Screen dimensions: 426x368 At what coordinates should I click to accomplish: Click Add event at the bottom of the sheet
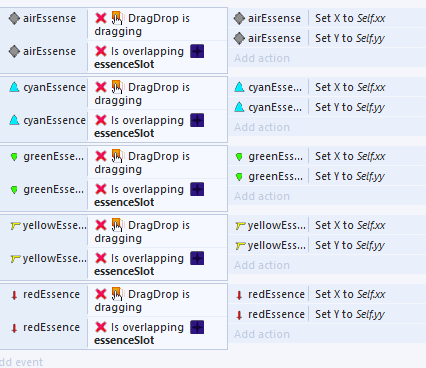click(x=21, y=362)
